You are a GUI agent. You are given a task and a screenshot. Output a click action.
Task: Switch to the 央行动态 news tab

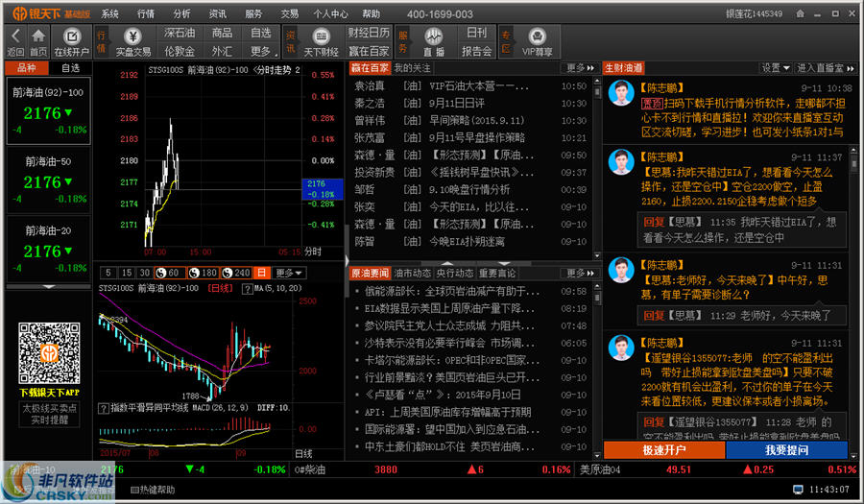(455, 274)
